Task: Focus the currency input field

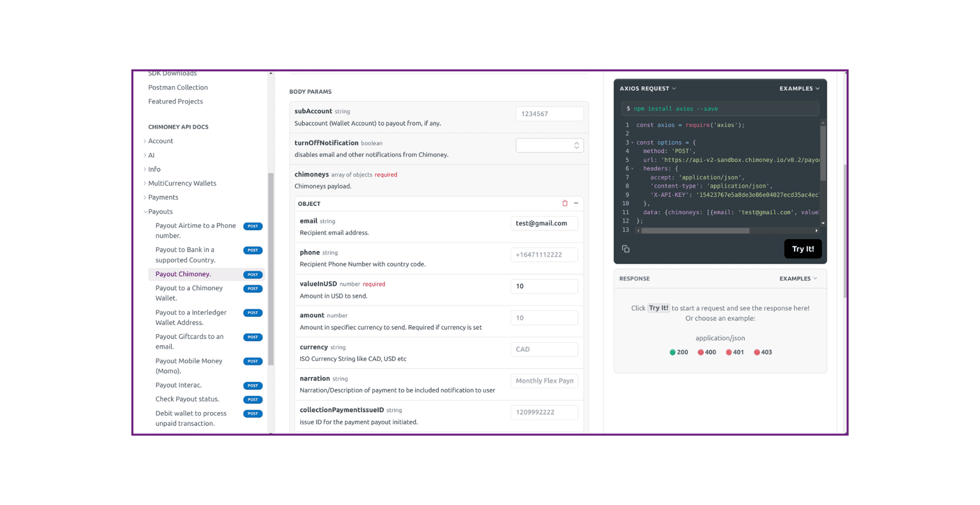Action: tap(544, 350)
